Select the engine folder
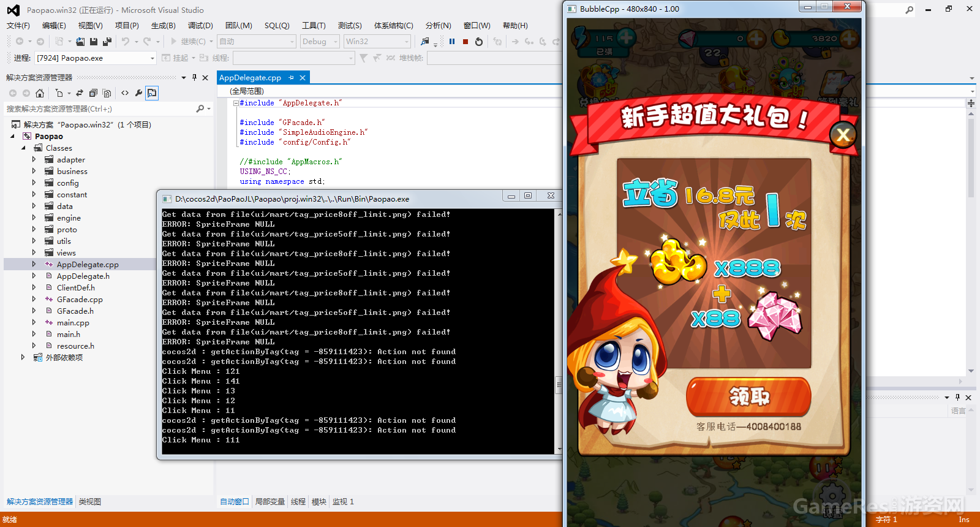980x527 pixels. coord(69,218)
